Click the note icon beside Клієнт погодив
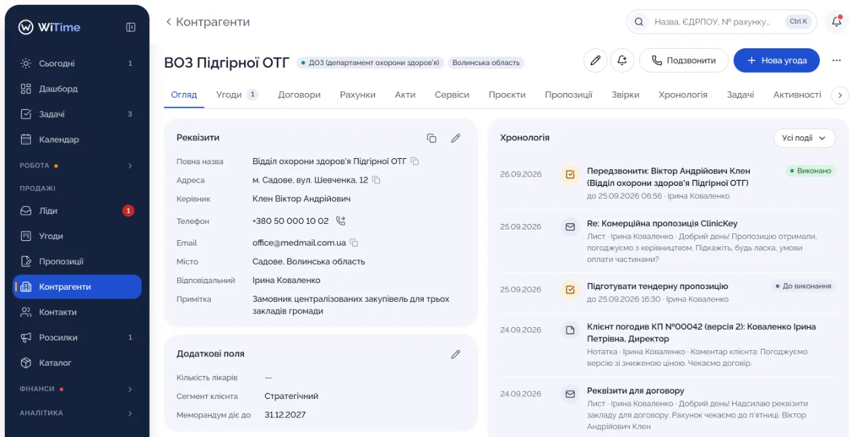868x437 pixels. point(570,330)
